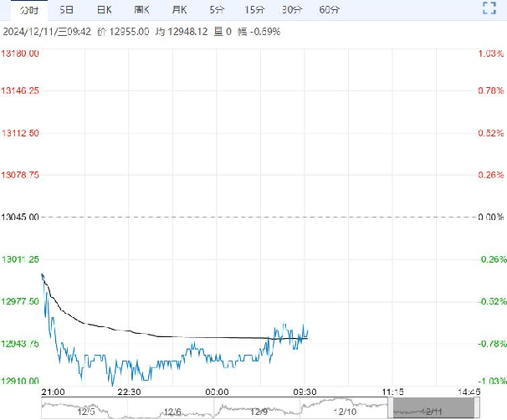Select 12/9 in the overview strip

pyautogui.click(x=259, y=410)
